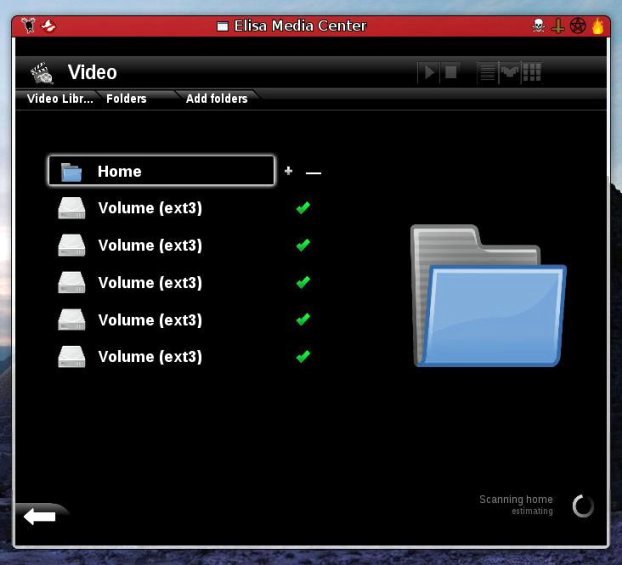
Task: Click the drive icon of last Volume (ext3)
Action: (71, 356)
